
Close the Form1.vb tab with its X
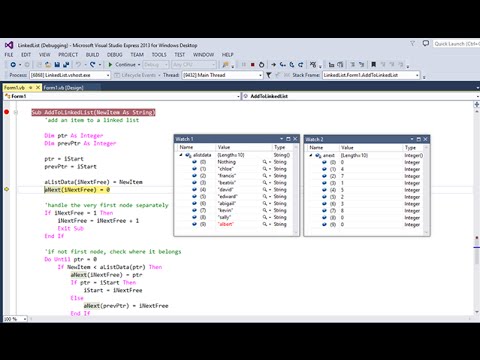click(38, 87)
